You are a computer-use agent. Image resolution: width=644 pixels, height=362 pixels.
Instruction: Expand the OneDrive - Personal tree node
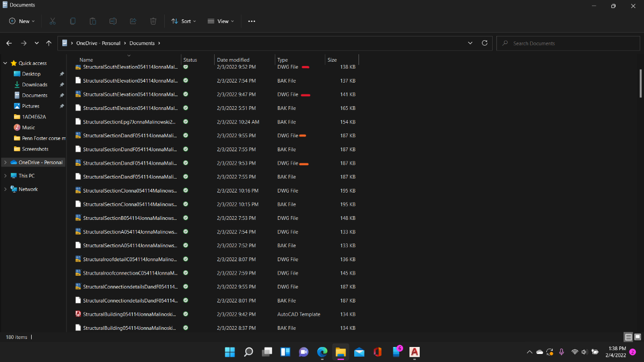coord(5,162)
